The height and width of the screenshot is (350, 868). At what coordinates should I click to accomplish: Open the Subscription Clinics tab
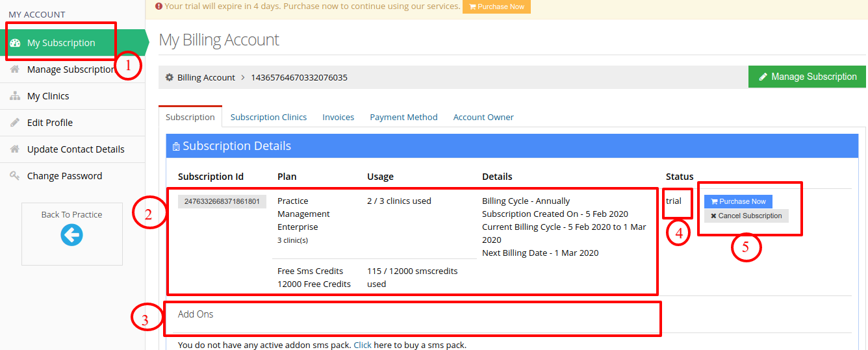pyautogui.click(x=268, y=117)
